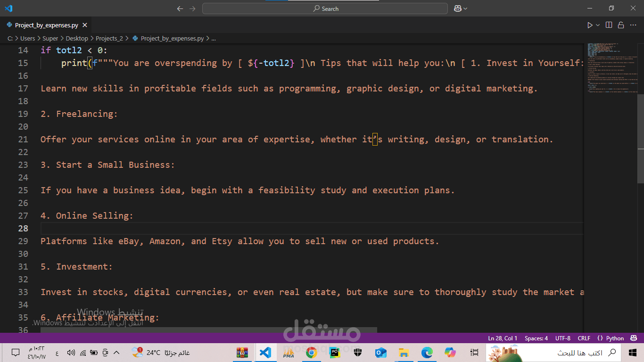Open Google Chrome from the taskbar
644x362 pixels.
[x=311, y=353]
